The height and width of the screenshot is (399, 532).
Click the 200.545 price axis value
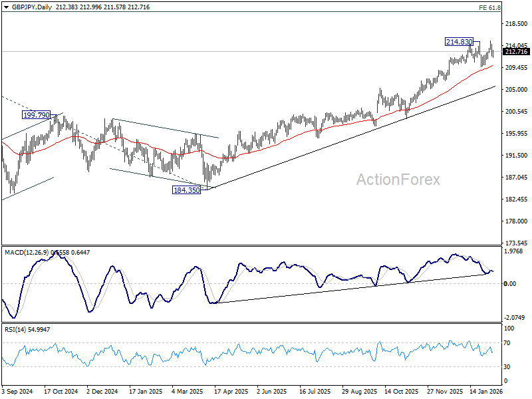(x=517, y=112)
